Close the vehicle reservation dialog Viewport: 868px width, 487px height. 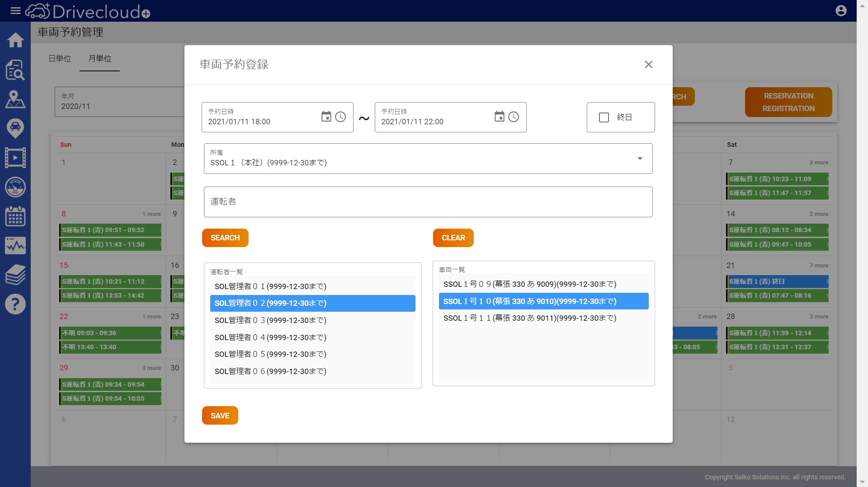[x=648, y=65]
